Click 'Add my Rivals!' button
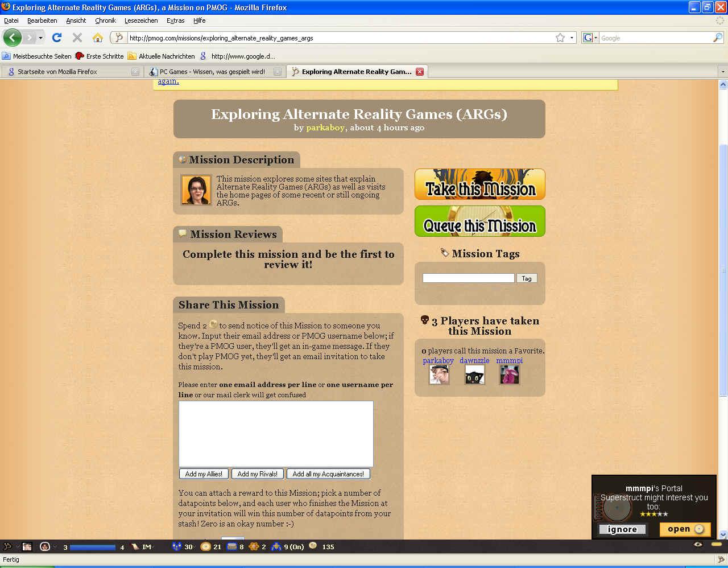The width and height of the screenshot is (728, 568). click(258, 474)
